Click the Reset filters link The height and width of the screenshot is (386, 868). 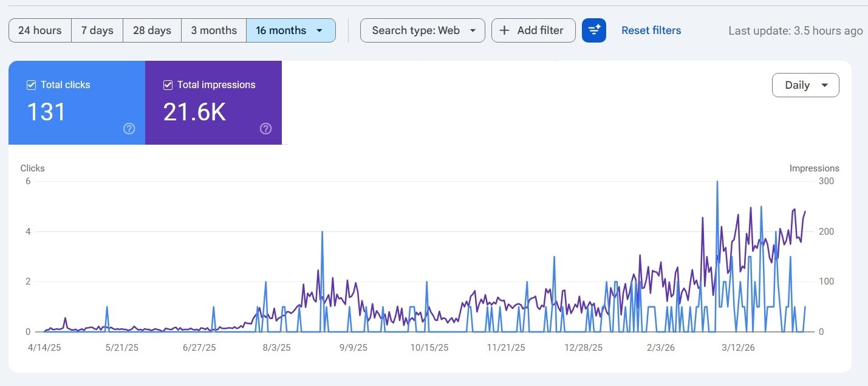[x=651, y=30]
